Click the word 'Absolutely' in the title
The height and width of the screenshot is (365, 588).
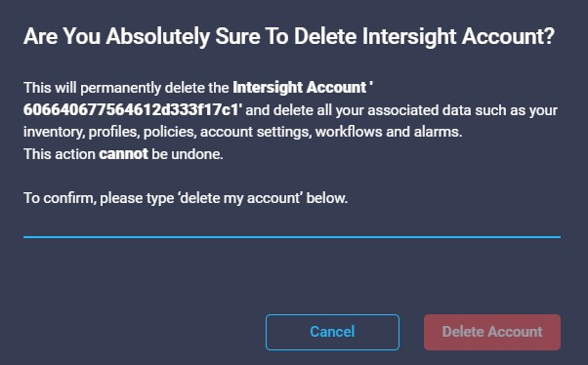click(x=157, y=37)
